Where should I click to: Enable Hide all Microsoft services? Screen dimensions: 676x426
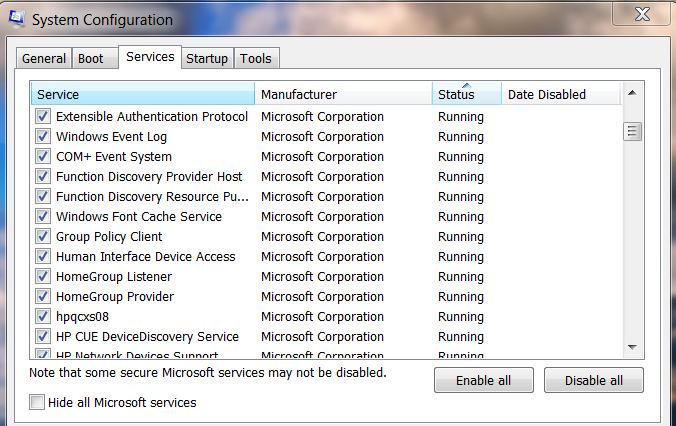point(38,402)
